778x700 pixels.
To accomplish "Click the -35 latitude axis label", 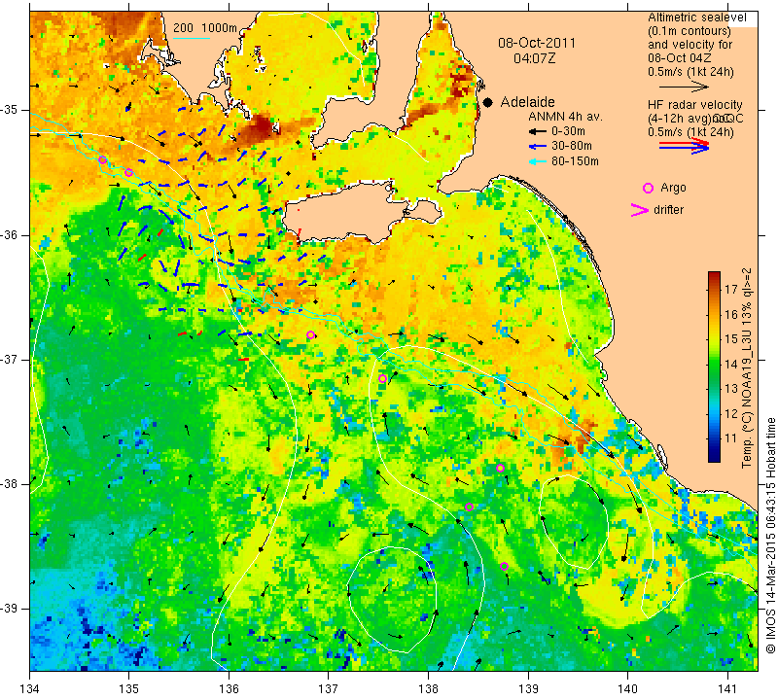I will [10, 110].
